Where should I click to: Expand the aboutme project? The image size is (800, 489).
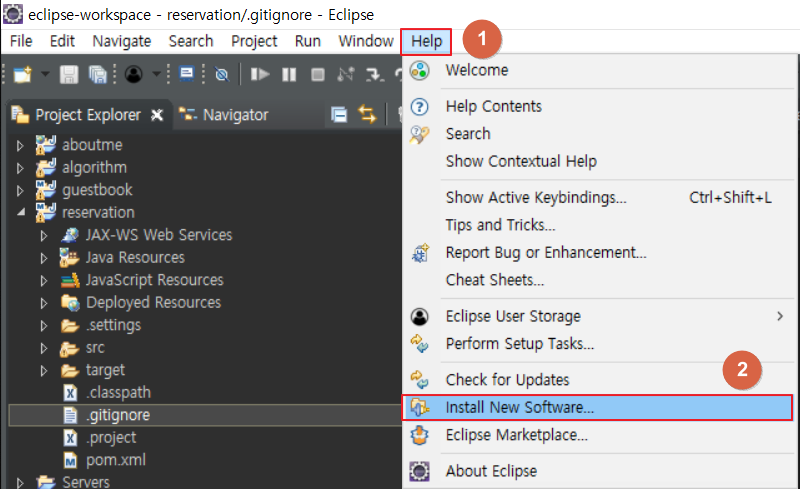pos(20,145)
